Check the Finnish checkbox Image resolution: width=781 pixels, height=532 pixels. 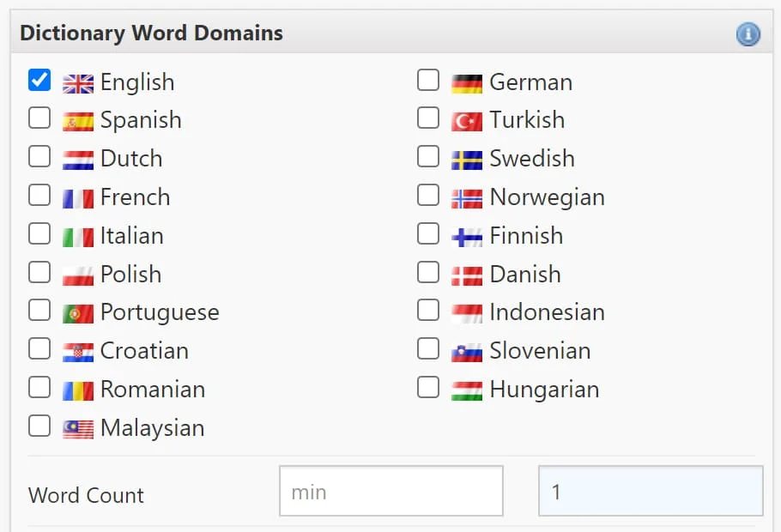coord(428,233)
